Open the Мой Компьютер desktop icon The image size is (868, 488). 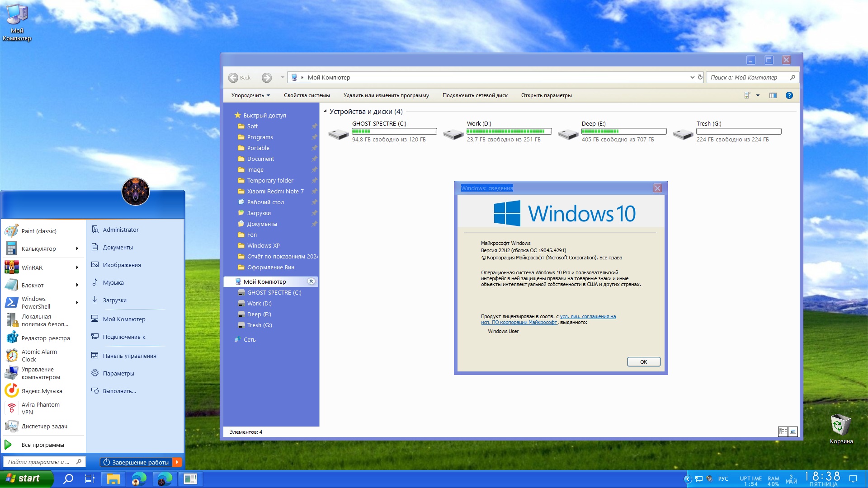pos(17,23)
